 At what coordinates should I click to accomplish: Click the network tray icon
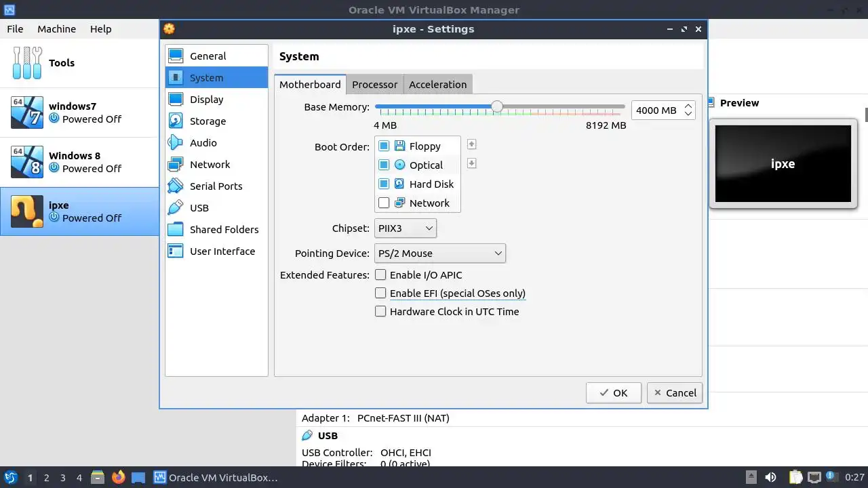814,477
